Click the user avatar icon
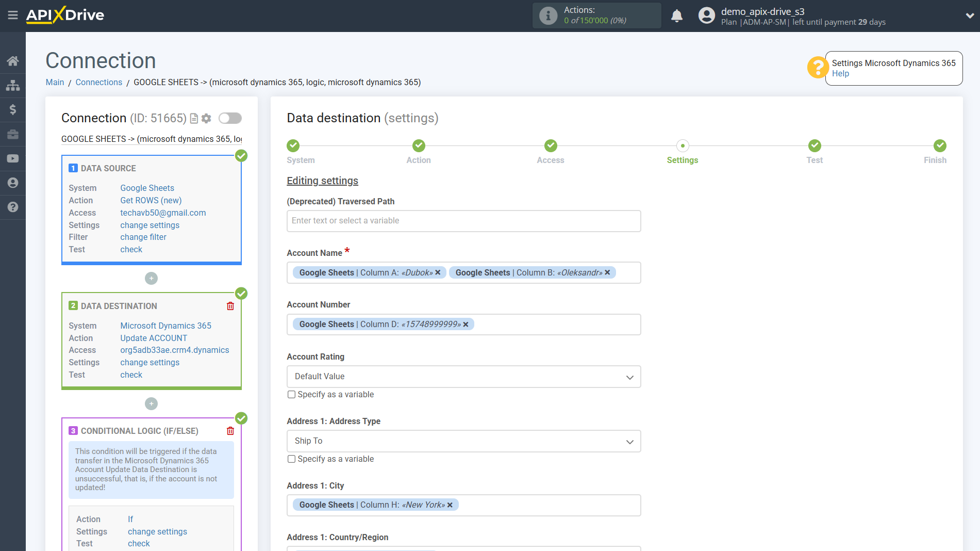 [707, 15]
